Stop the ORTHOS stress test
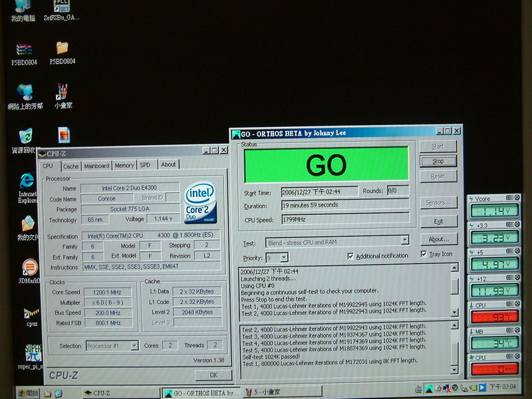Viewport: 532px width, 399px height. [x=438, y=161]
